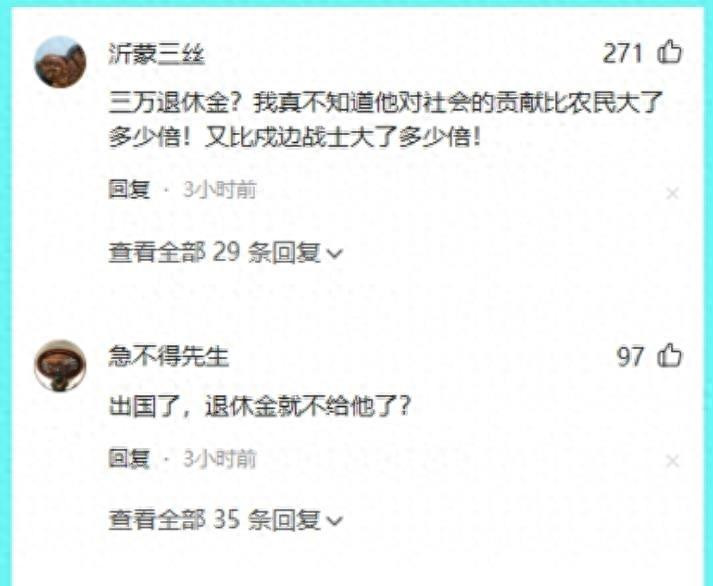713x586 pixels.
Task: Reply to 急不得先生's comment via 回复
Action: 129,458
